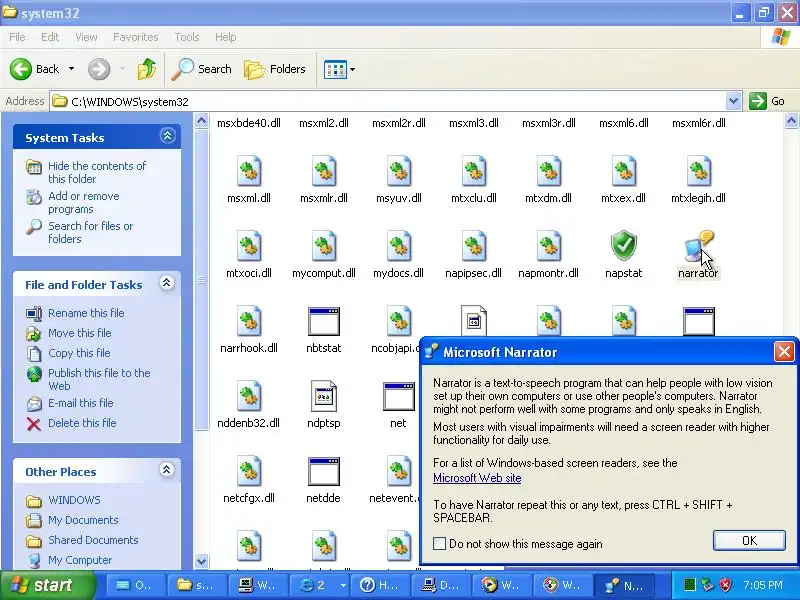Select the mtxclu.dll file icon
The width and height of the screenshot is (800, 600).
tap(474, 171)
